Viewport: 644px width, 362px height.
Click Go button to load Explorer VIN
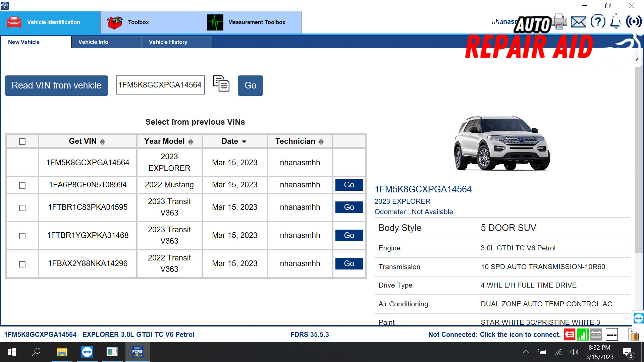tap(250, 85)
